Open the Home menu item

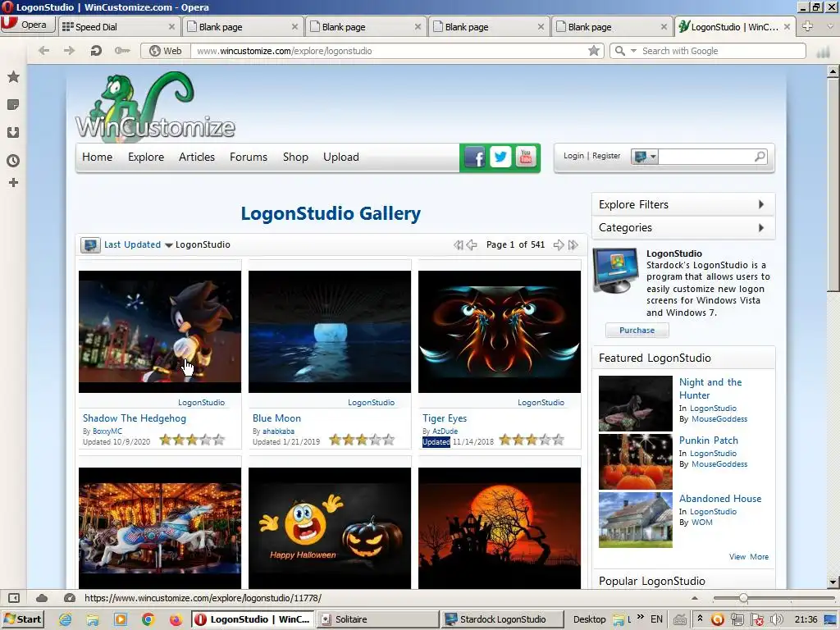click(x=97, y=157)
